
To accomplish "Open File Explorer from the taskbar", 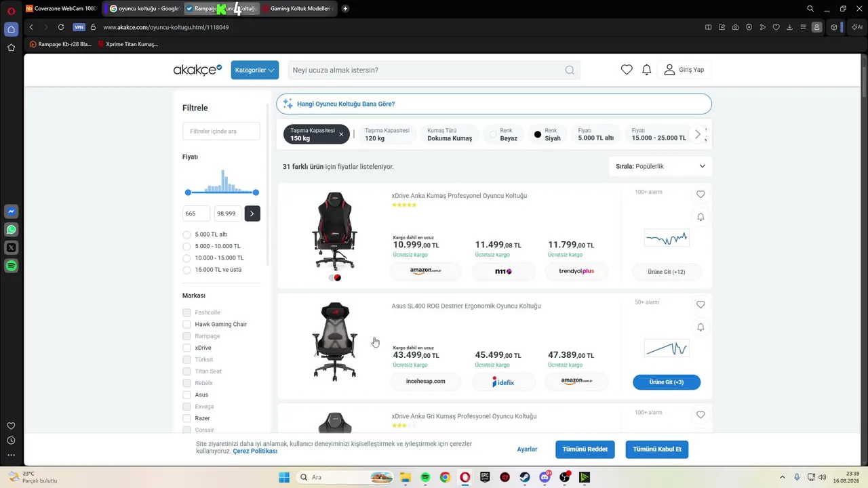I will [x=405, y=477].
